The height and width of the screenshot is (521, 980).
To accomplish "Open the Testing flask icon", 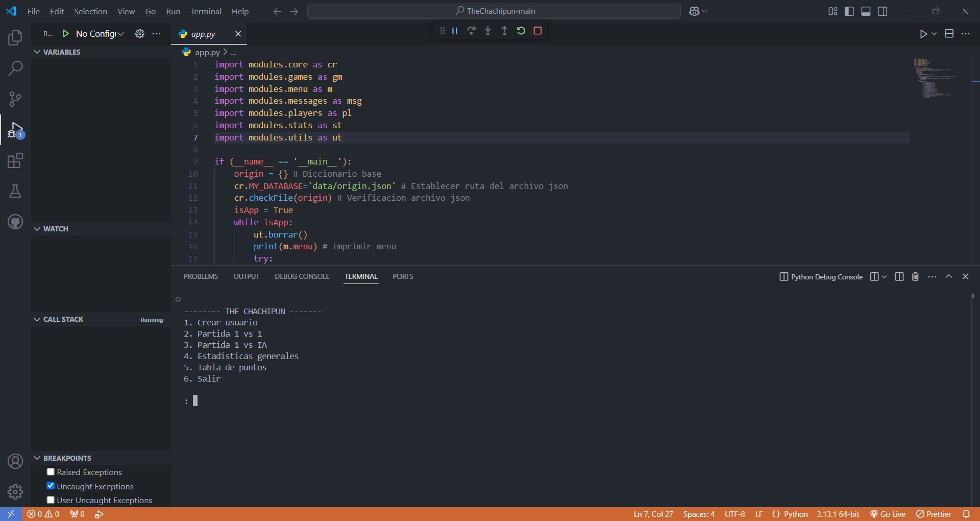I will coord(15,191).
